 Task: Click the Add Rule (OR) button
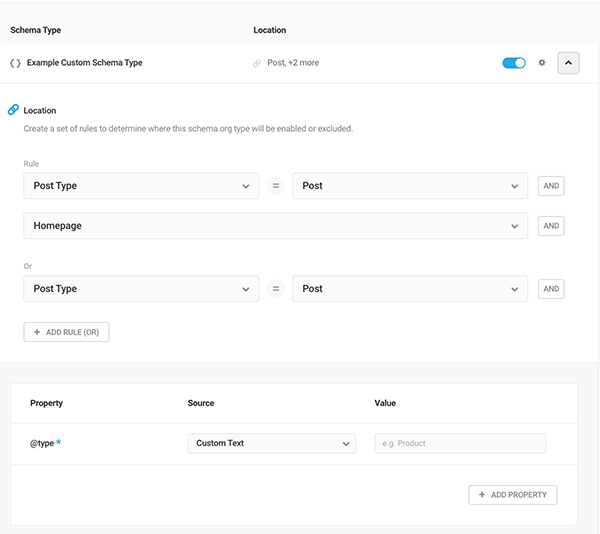pyautogui.click(x=66, y=332)
